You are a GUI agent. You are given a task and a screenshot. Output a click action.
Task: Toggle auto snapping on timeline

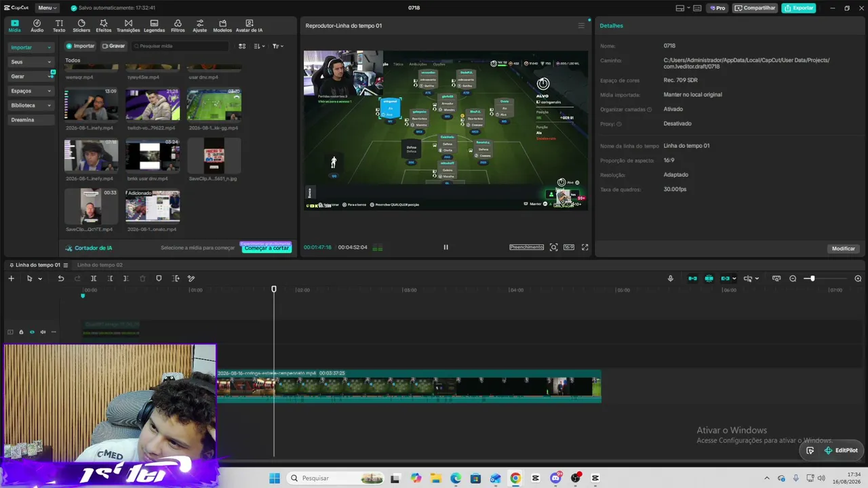coord(709,279)
